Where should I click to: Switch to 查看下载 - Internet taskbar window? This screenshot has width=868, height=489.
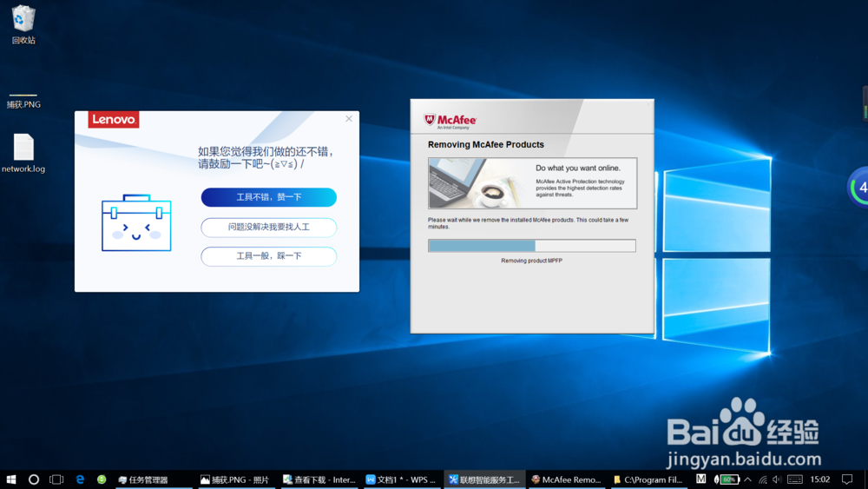[x=319, y=479]
